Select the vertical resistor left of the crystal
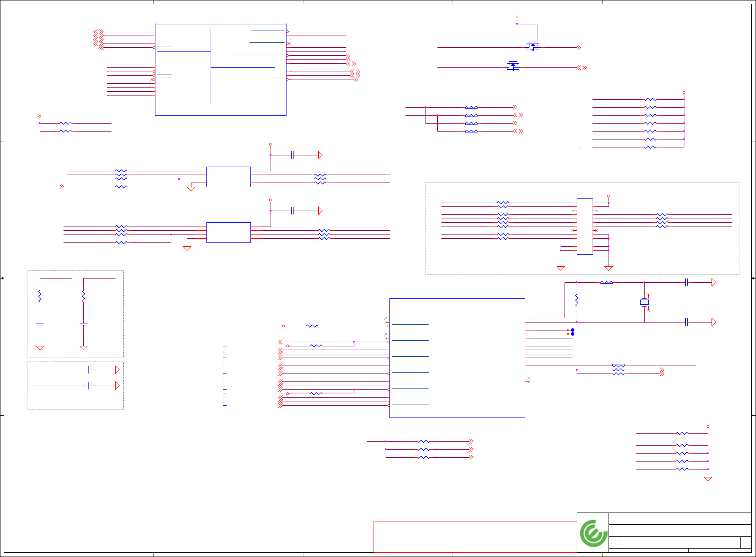The image size is (756, 557). pyautogui.click(x=577, y=300)
